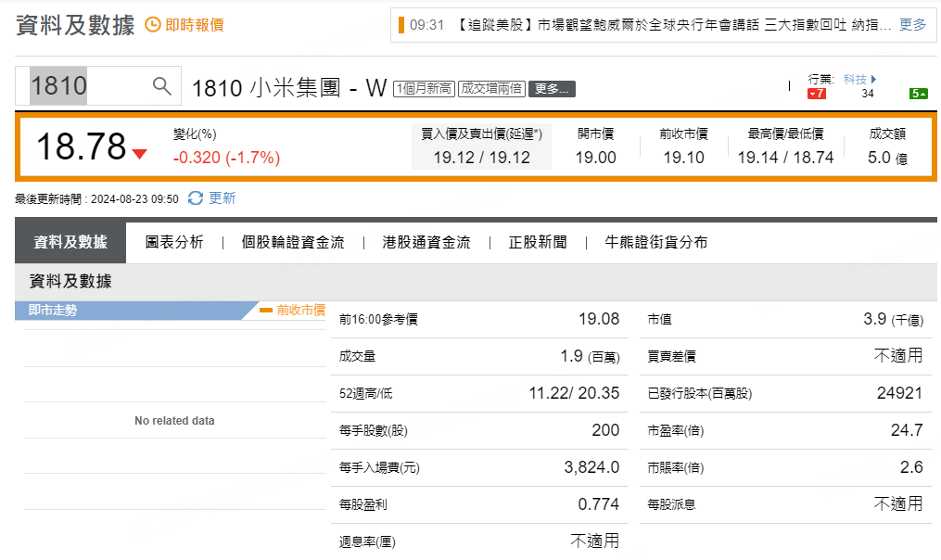
Task: Click the dark 更多... tag button
Action: [x=553, y=89]
